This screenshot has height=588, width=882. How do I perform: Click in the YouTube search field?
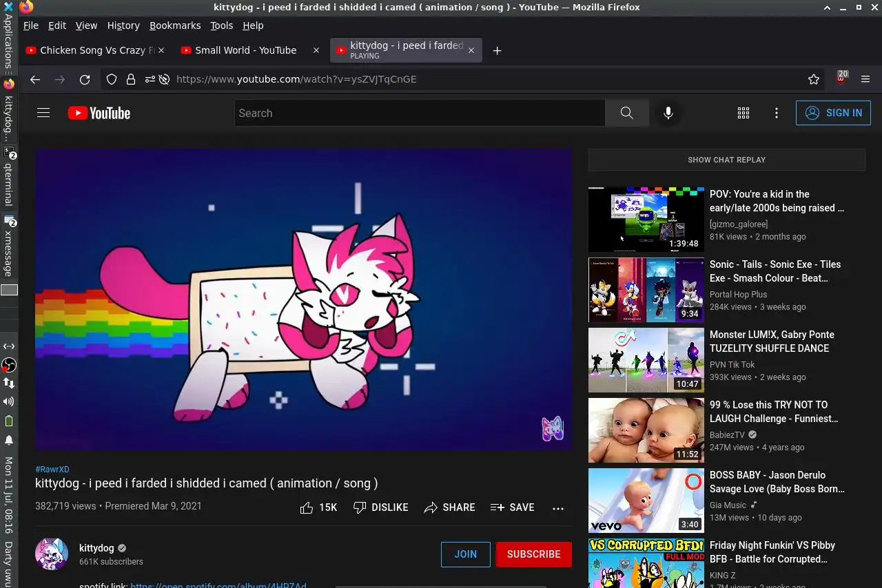[x=420, y=113]
